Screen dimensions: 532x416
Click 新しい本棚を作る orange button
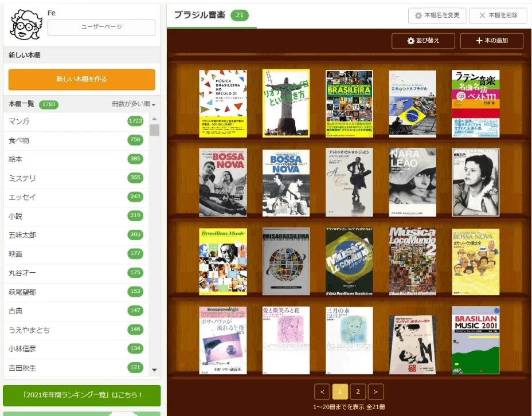pyautogui.click(x=82, y=80)
